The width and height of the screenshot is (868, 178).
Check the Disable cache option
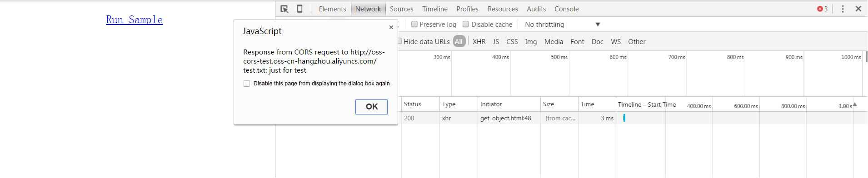466,25
